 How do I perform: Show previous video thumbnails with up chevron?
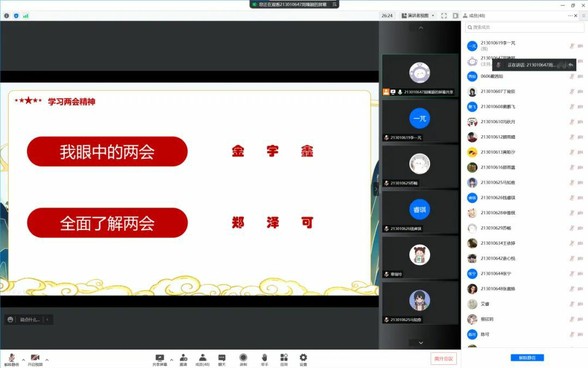click(421, 28)
